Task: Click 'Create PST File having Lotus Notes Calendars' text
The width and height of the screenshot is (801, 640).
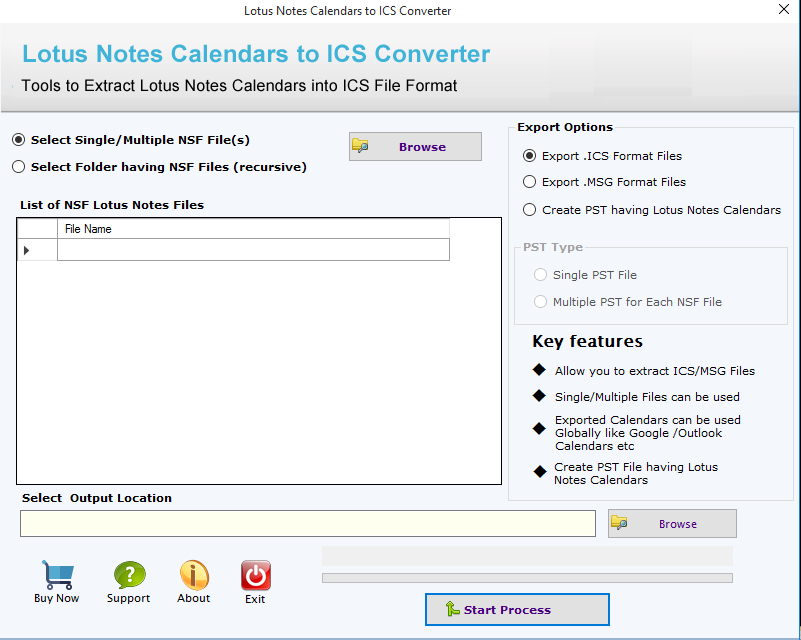Action: pos(636,473)
